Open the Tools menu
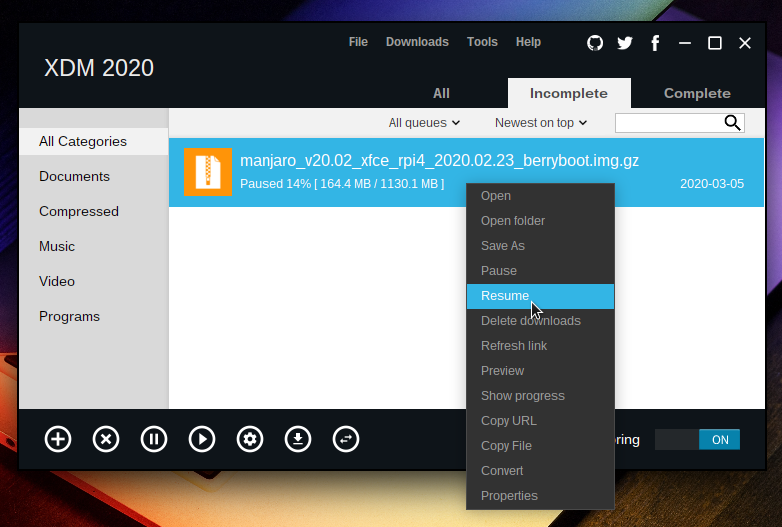Screen dimensions: 782x527 click(482, 42)
